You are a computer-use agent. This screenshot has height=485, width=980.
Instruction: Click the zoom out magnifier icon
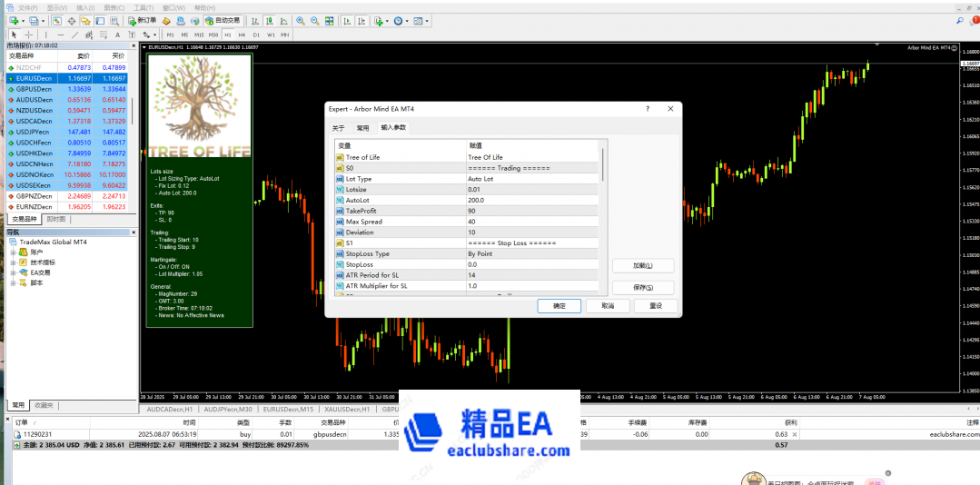313,20
